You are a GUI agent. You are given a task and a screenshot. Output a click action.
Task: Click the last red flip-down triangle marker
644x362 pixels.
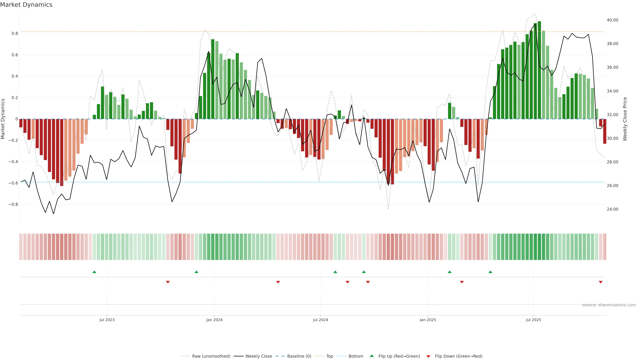[601, 282]
